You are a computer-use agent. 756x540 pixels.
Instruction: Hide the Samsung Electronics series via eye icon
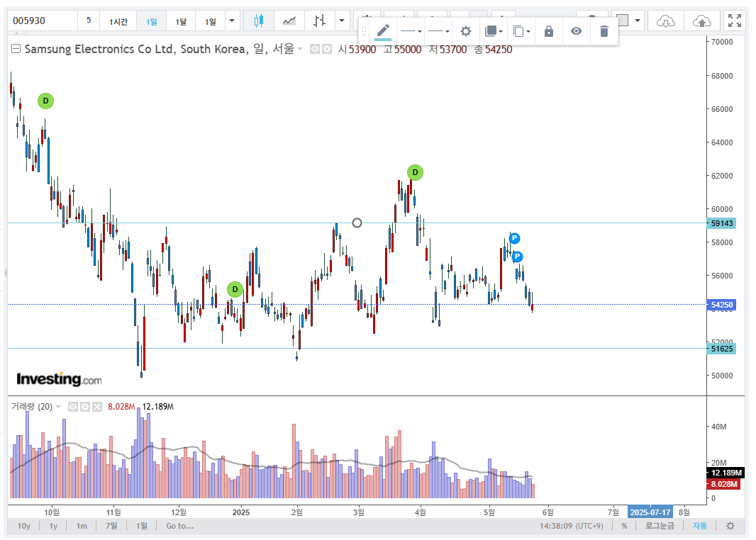[x=314, y=49]
